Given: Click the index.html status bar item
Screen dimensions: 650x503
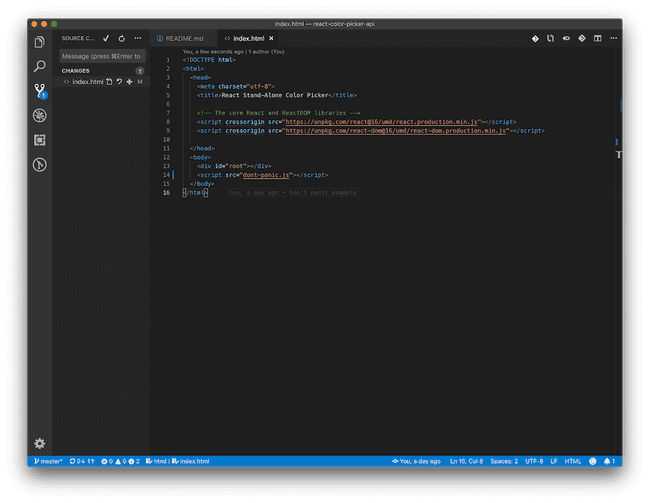Looking at the screenshot, I should 191,461.
